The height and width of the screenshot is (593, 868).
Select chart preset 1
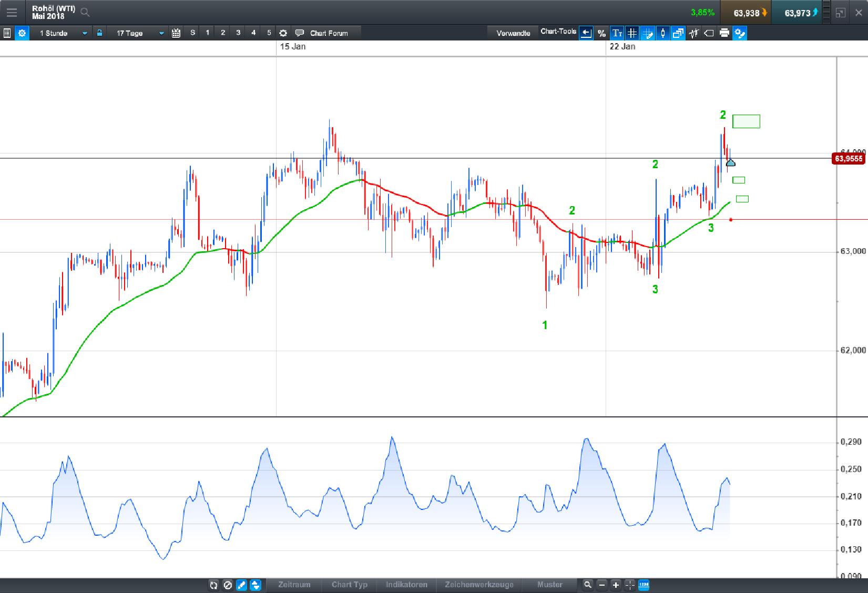click(x=208, y=33)
